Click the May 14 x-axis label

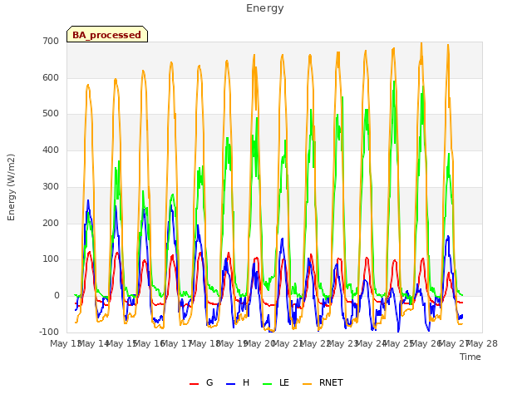pyautogui.click(x=93, y=343)
